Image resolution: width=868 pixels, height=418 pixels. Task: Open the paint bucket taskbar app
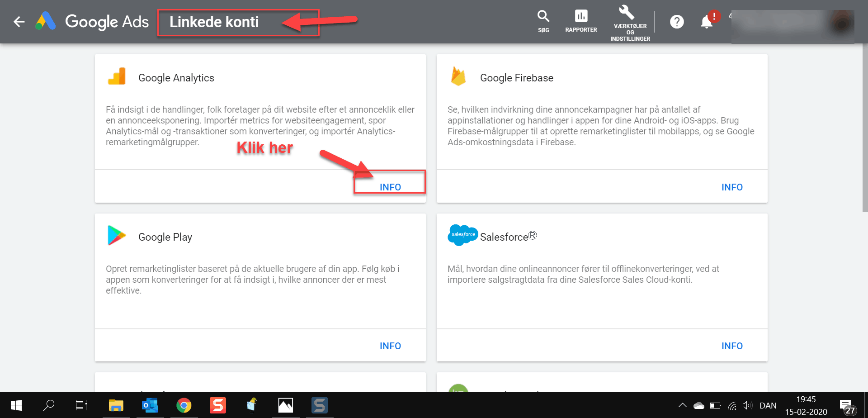point(251,405)
